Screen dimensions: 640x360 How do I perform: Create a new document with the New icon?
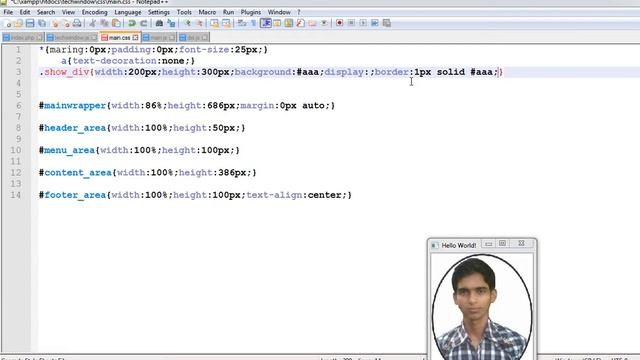7,23
